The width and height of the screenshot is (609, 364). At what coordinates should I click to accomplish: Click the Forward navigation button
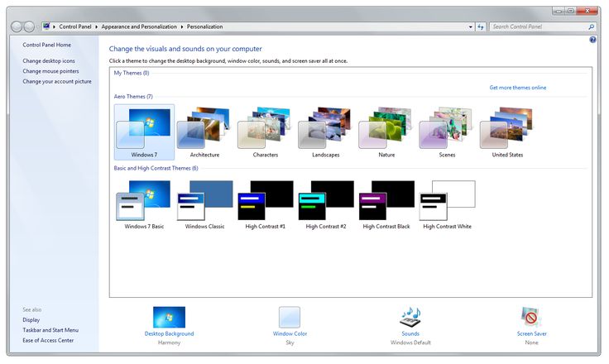[x=29, y=26]
